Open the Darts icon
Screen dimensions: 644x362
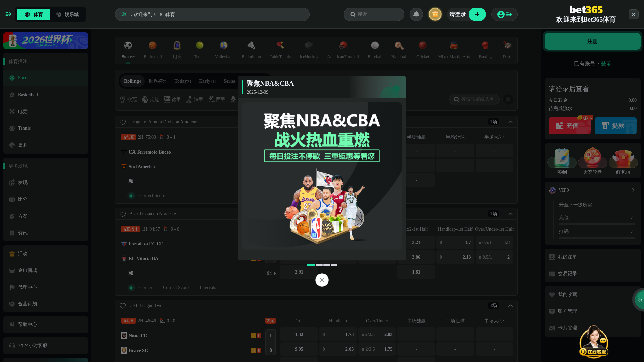[x=507, y=45]
